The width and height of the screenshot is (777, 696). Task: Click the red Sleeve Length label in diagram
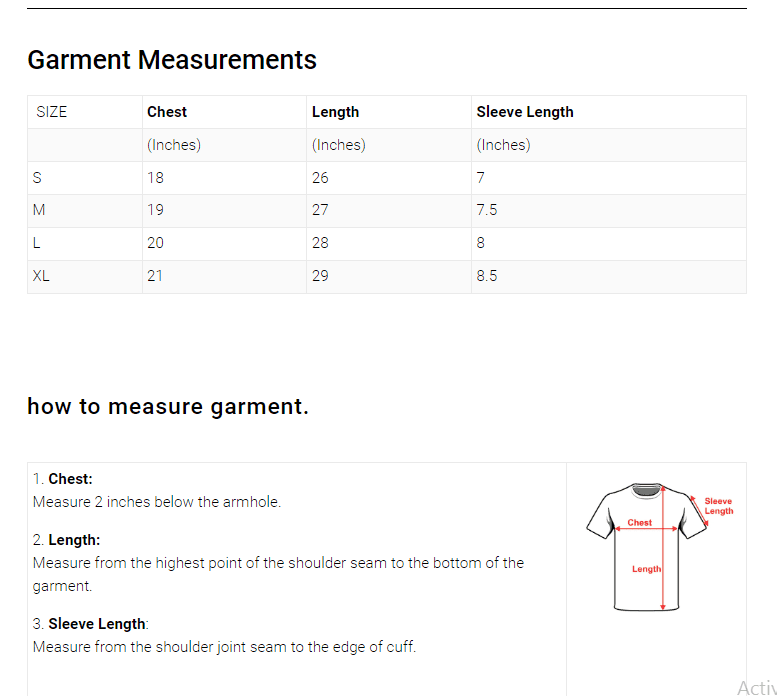tap(718, 506)
